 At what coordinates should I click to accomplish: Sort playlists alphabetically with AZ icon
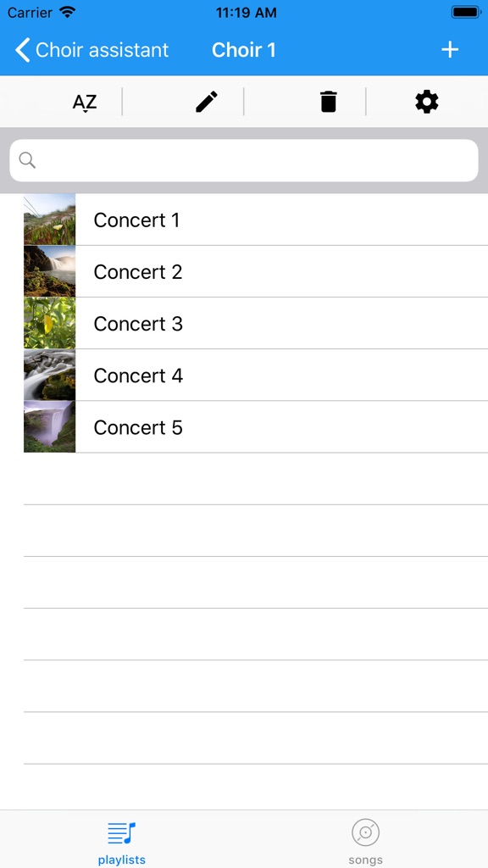point(85,102)
